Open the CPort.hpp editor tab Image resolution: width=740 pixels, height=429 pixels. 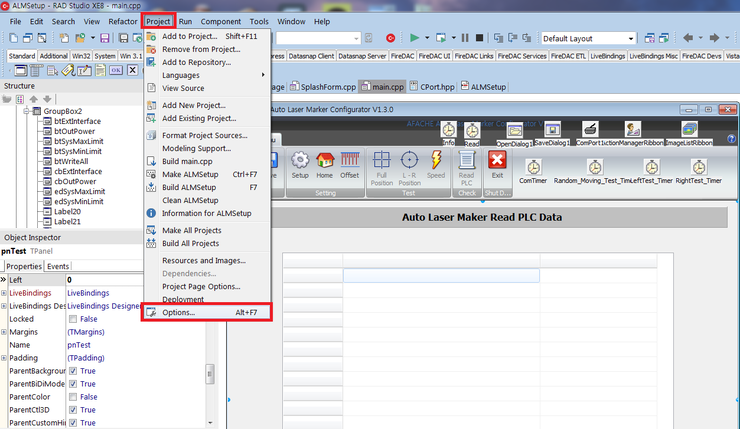(x=431, y=87)
